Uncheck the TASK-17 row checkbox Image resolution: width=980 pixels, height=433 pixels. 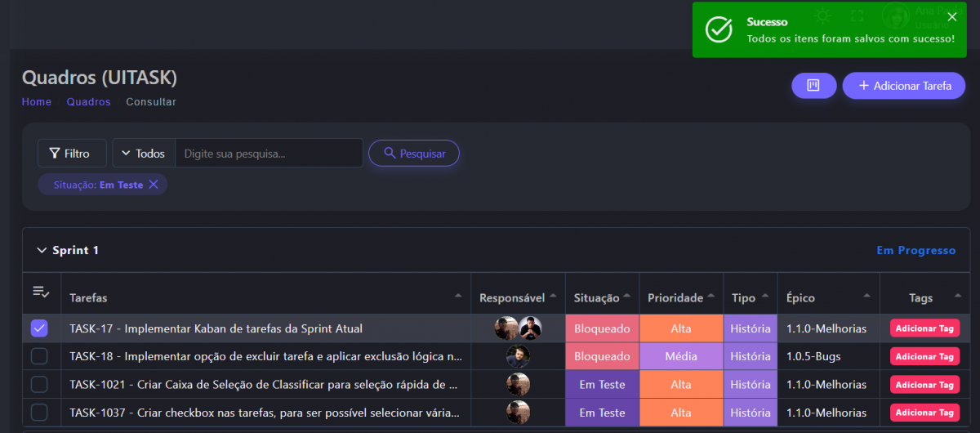click(x=39, y=328)
